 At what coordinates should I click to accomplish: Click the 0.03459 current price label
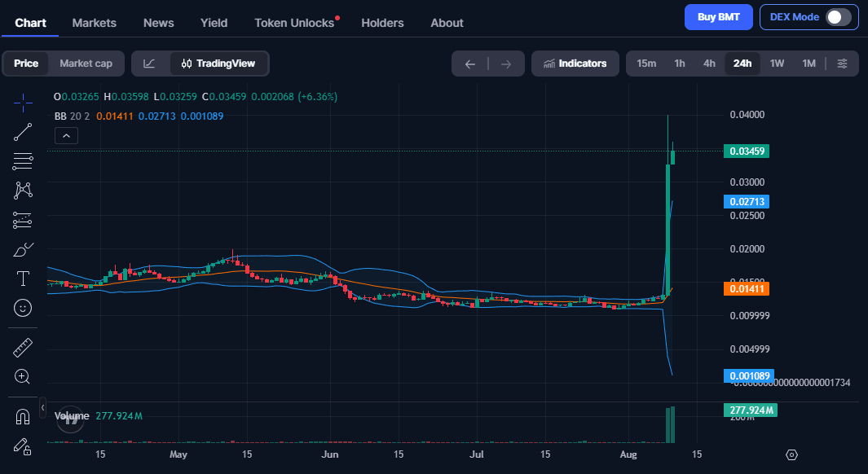(747, 151)
